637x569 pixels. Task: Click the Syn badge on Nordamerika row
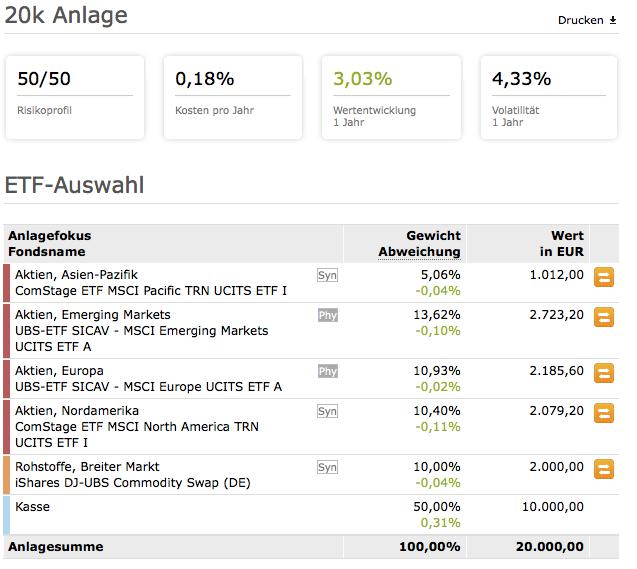(327, 411)
